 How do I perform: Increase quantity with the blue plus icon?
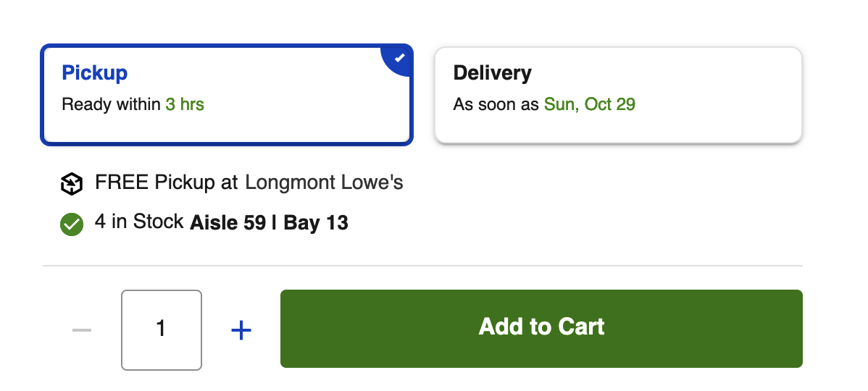coord(241,330)
